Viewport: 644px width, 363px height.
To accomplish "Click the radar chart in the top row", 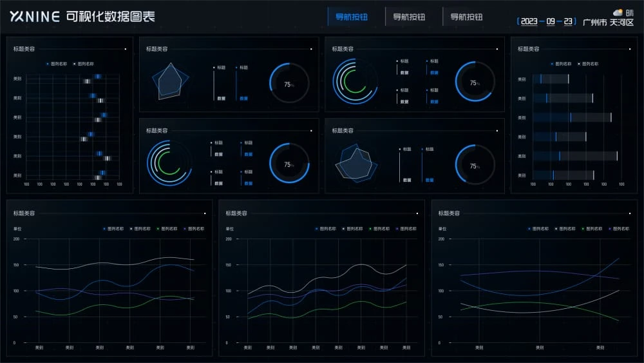I will click(171, 81).
